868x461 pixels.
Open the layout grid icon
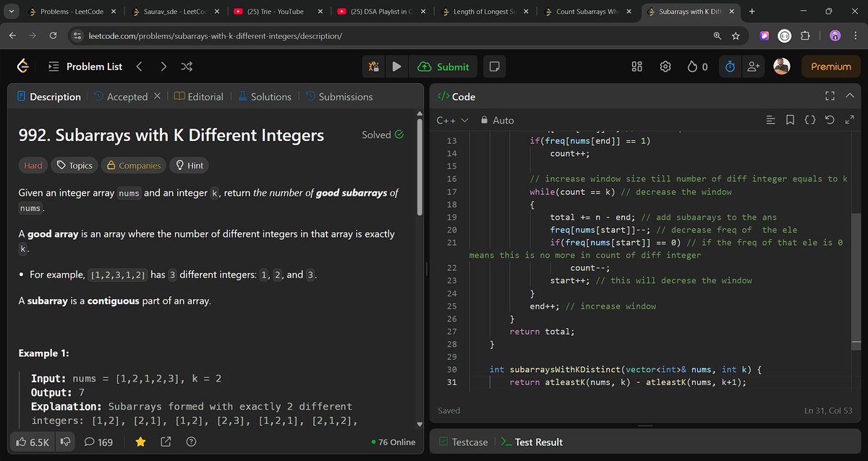tap(637, 66)
